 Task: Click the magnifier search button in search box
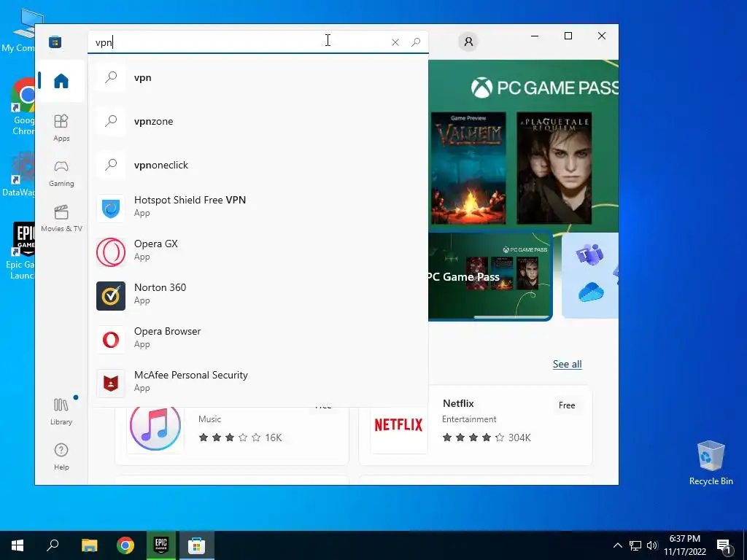click(416, 42)
